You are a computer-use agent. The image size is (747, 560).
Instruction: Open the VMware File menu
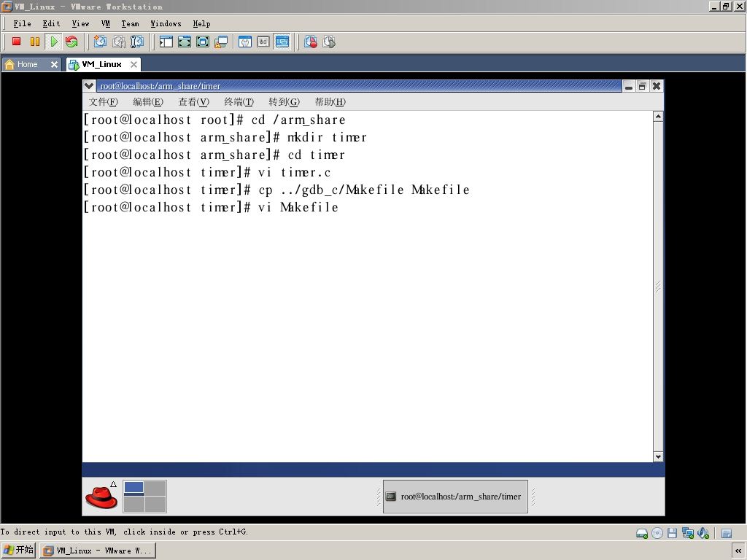22,24
